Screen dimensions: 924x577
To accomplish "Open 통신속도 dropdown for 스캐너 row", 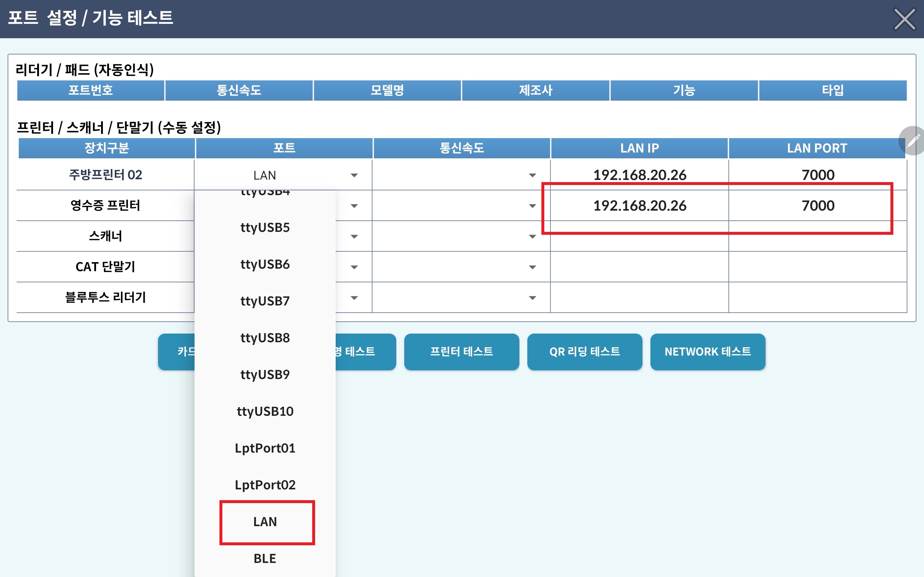I will point(532,237).
